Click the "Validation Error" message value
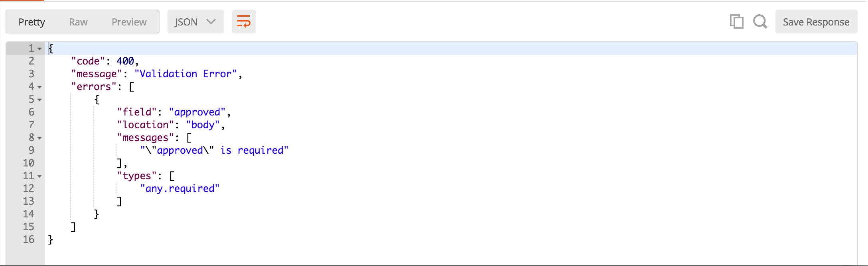The height and width of the screenshot is (266, 868). pos(186,74)
